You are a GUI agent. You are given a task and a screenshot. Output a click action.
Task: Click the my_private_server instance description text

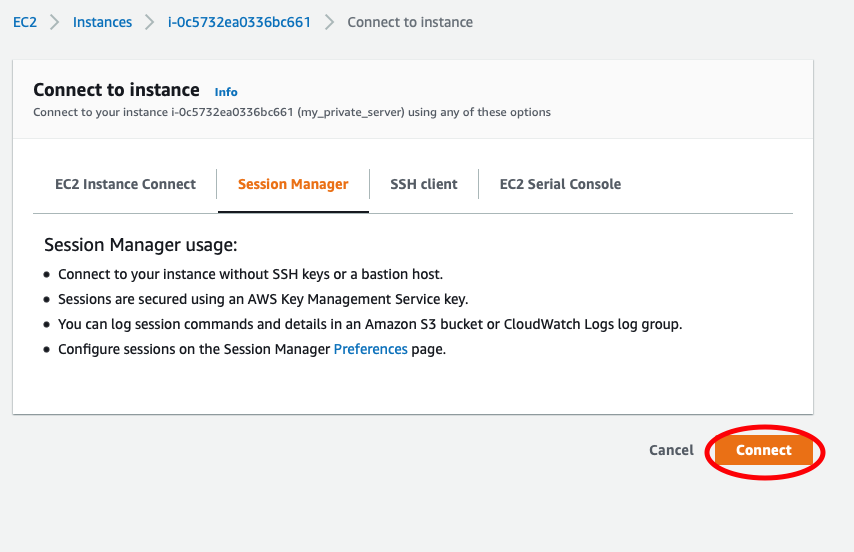(x=292, y=112)
